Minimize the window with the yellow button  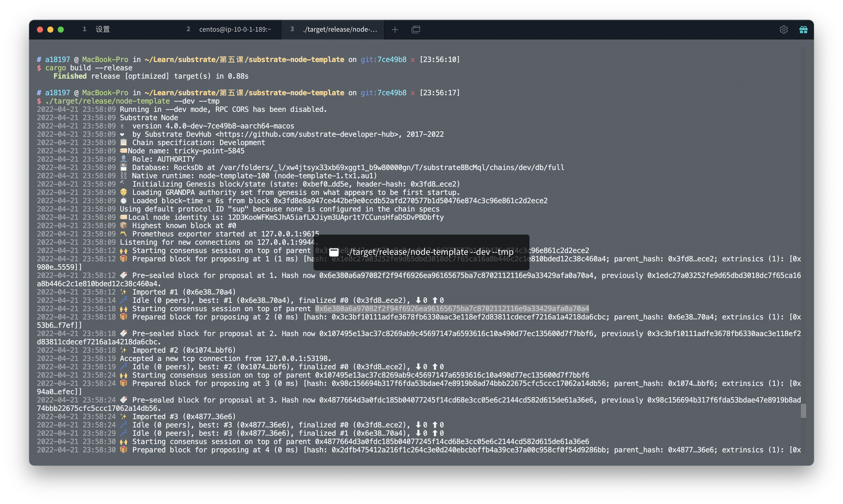pos(50,30)
